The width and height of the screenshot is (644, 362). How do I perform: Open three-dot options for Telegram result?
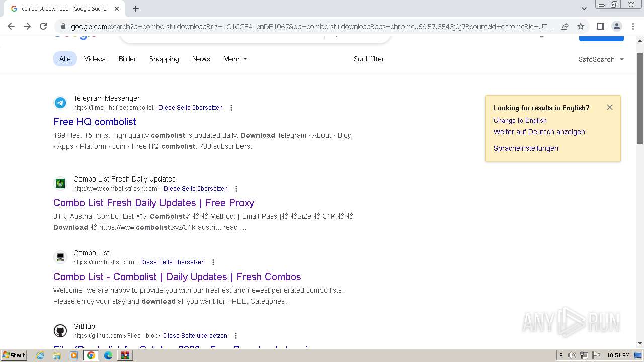click(x=231, y=108)
